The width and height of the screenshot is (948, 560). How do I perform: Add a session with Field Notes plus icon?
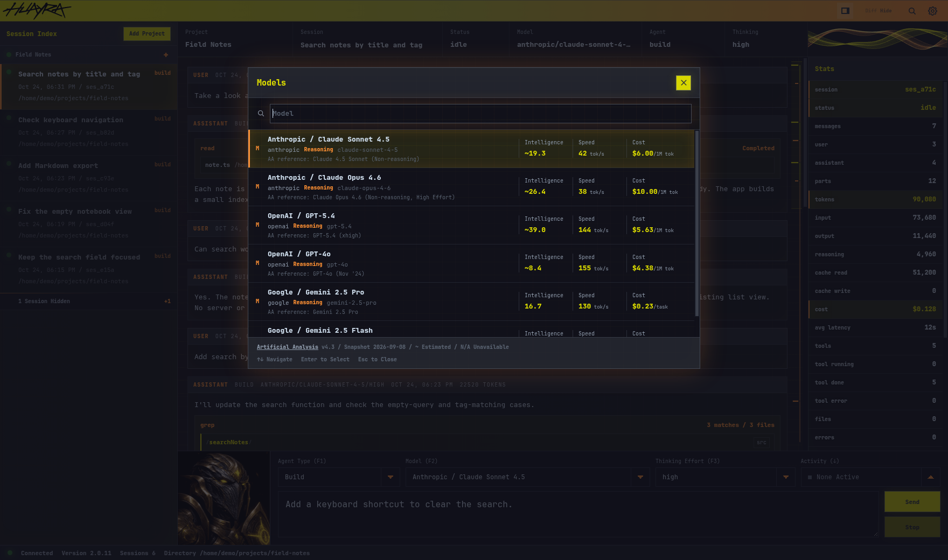tap(166, 55)
